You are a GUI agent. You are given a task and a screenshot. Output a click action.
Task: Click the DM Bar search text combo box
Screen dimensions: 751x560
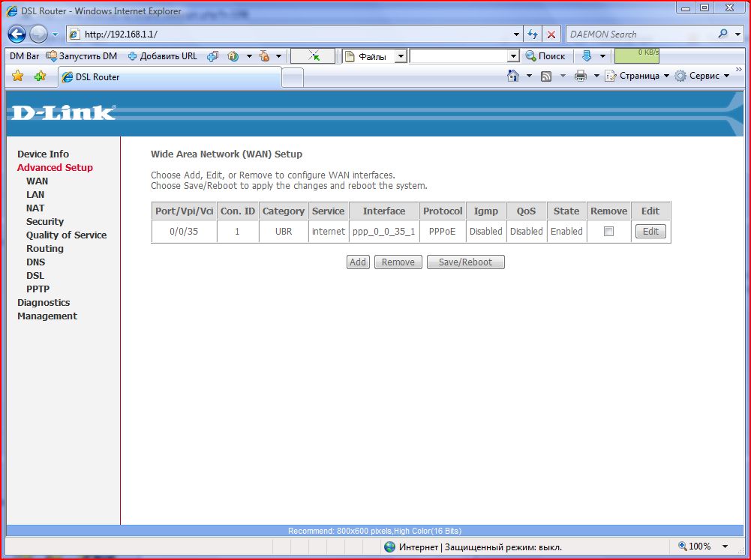coord(464,56)
